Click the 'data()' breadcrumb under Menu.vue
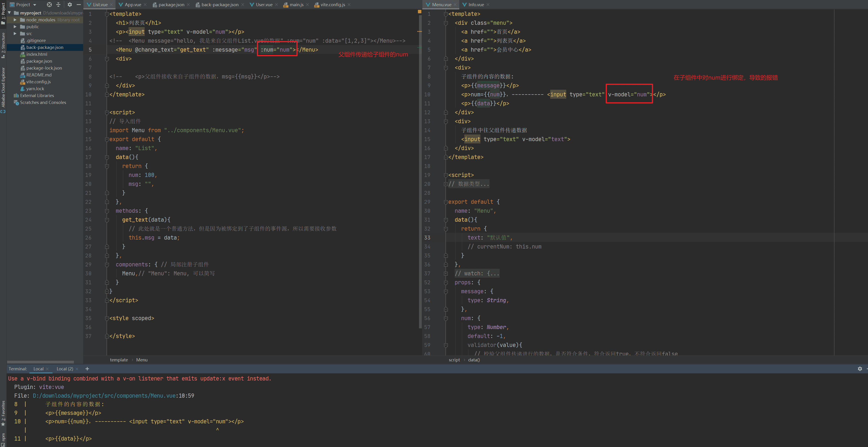Image resolution: width=868 pixels, height=447 pixels. click(474, 360)
